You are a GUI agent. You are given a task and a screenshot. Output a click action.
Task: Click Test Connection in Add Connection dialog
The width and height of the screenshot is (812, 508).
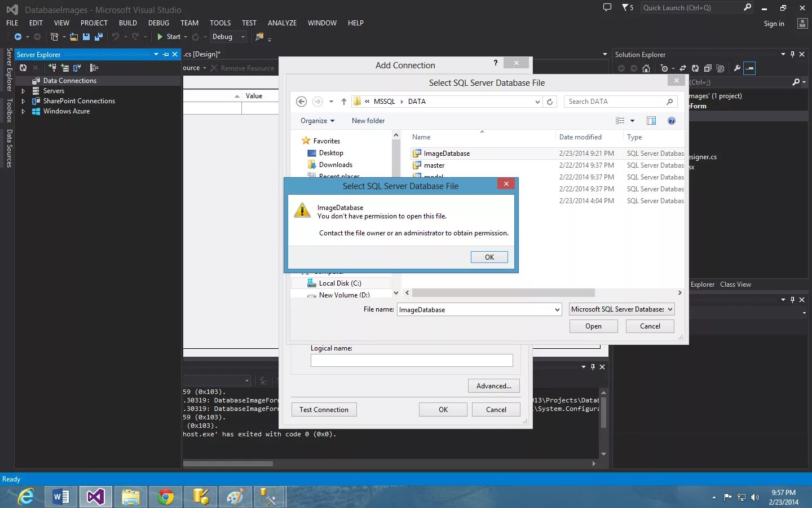coord(324,410)
